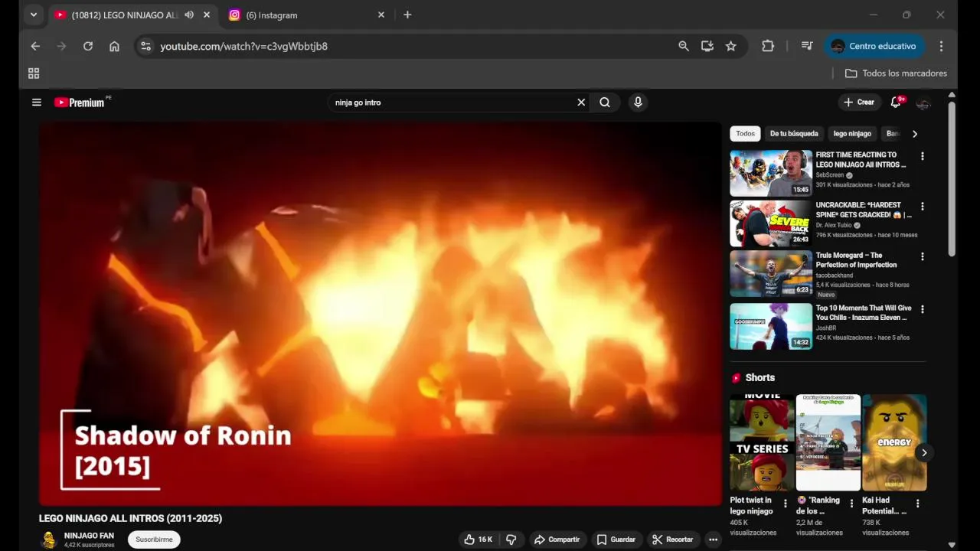
Task: Close the Instagram tab
Action: pos(381,15)
